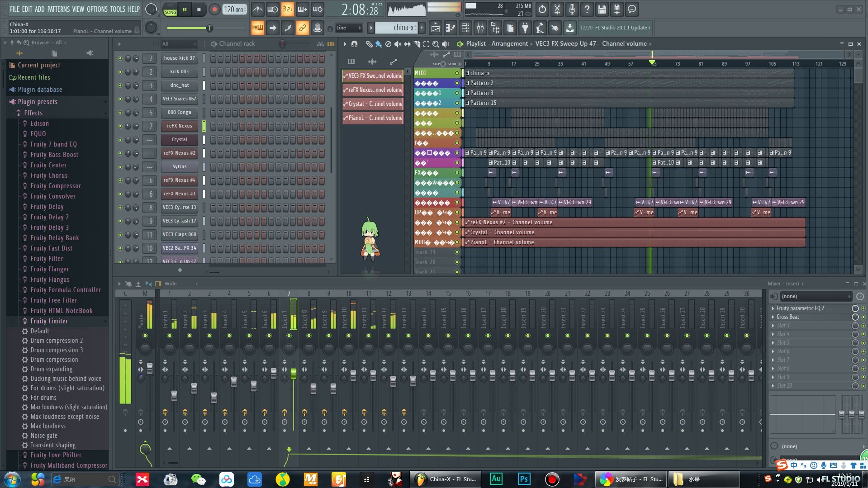
Task: Open the Piano roll view icon
Action: pos(451,28)
